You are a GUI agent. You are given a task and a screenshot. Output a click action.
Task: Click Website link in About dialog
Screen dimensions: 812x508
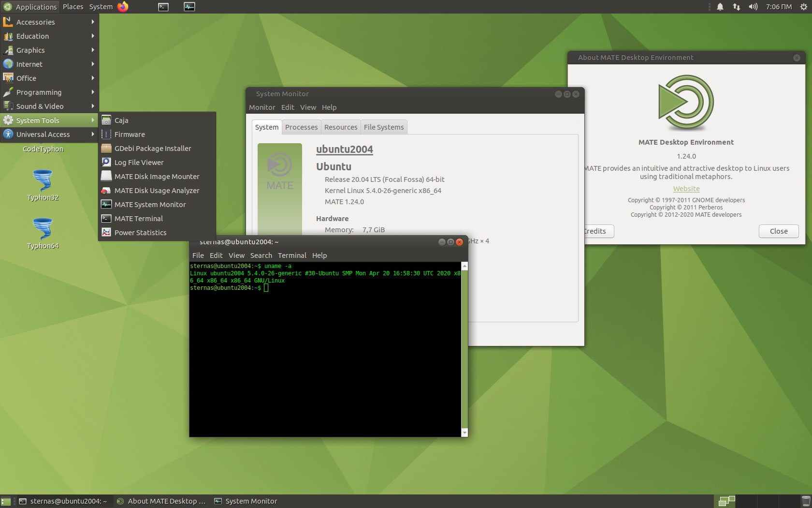pyautogui.click(x=686, y=189)
